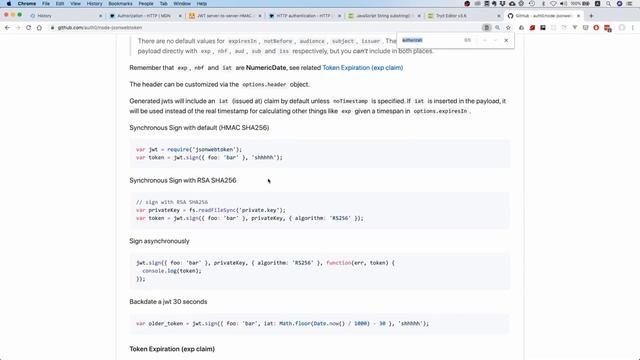
Task: Switch to Tryit Editor tab
Action: tap(463, 16)
